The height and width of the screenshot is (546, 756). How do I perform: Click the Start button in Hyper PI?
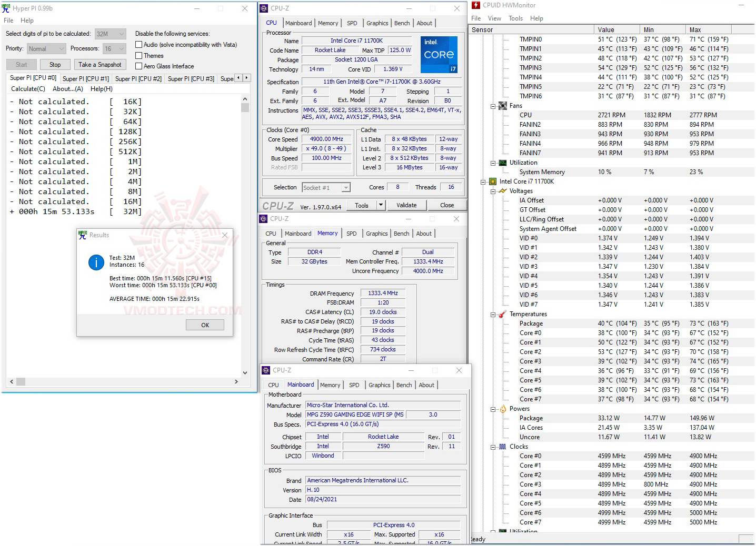coord(22,65)
